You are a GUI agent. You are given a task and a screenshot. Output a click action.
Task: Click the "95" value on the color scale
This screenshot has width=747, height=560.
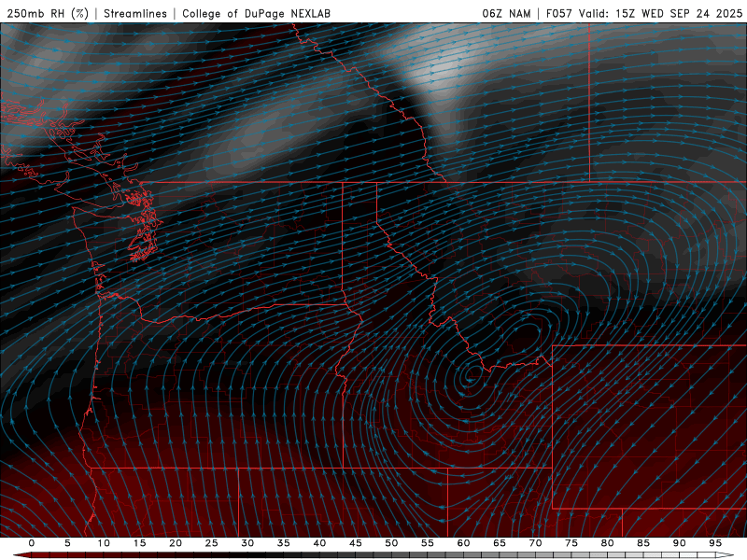(715, 543)
